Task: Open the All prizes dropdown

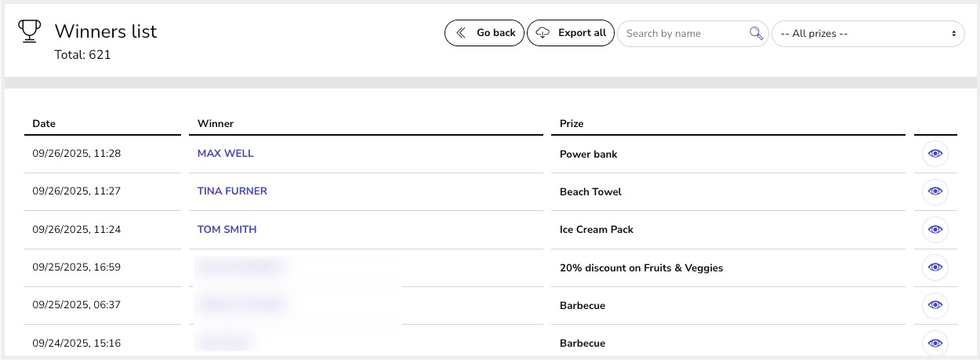Action: point(866,34)
